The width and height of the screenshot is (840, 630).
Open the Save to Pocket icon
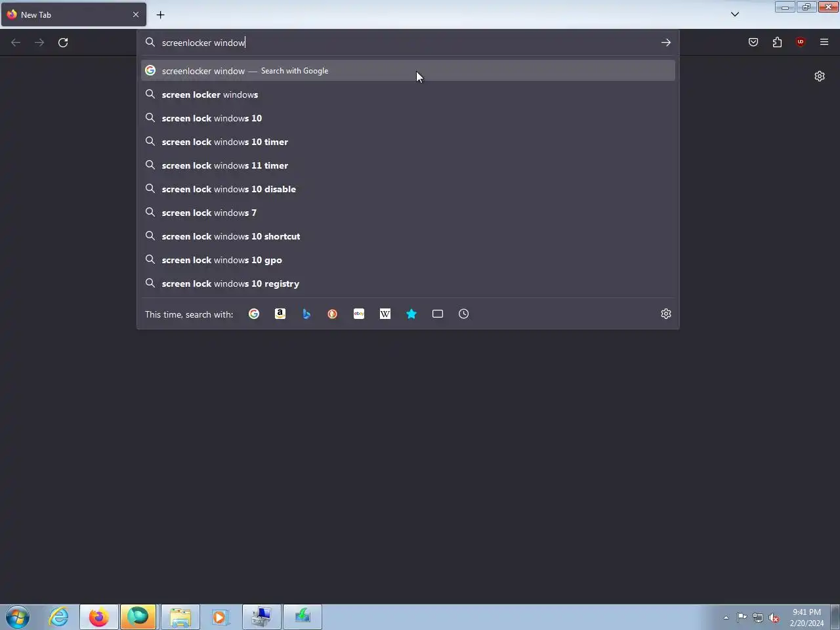(753, 43)
